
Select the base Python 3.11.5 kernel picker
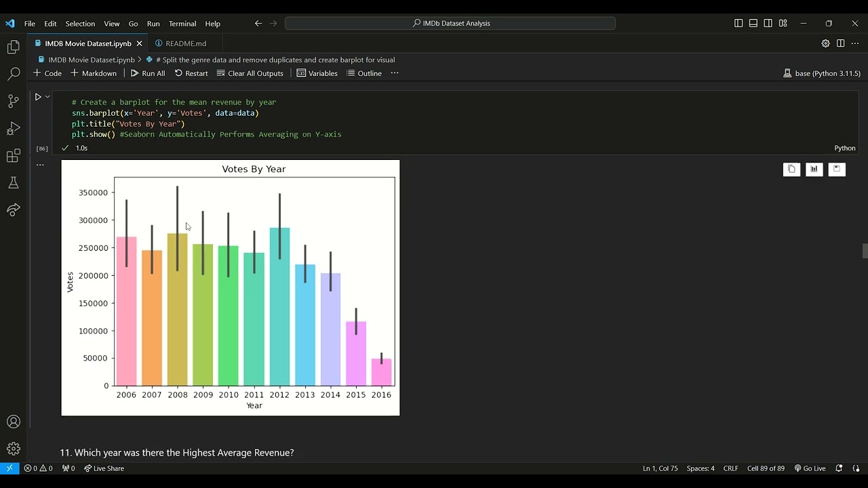click(822, 73)
